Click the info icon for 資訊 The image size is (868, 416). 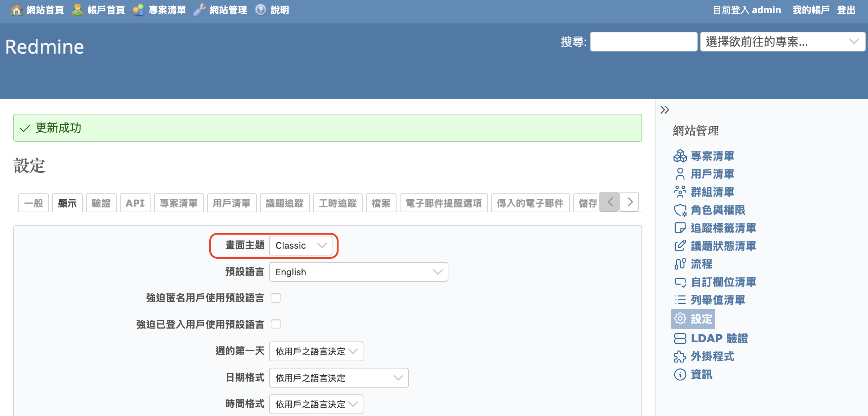pyautogui.click(x=680, y=375)
